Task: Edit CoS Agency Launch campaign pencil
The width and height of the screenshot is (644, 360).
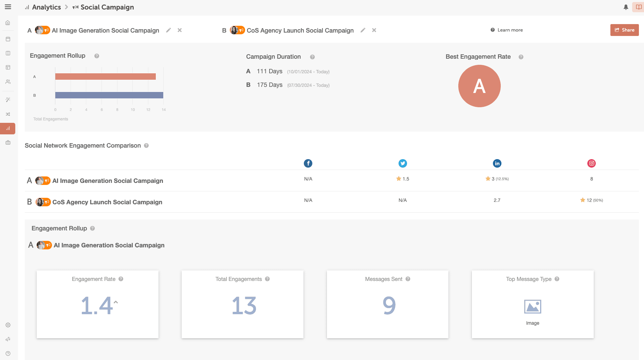Action: pos(363,30)
